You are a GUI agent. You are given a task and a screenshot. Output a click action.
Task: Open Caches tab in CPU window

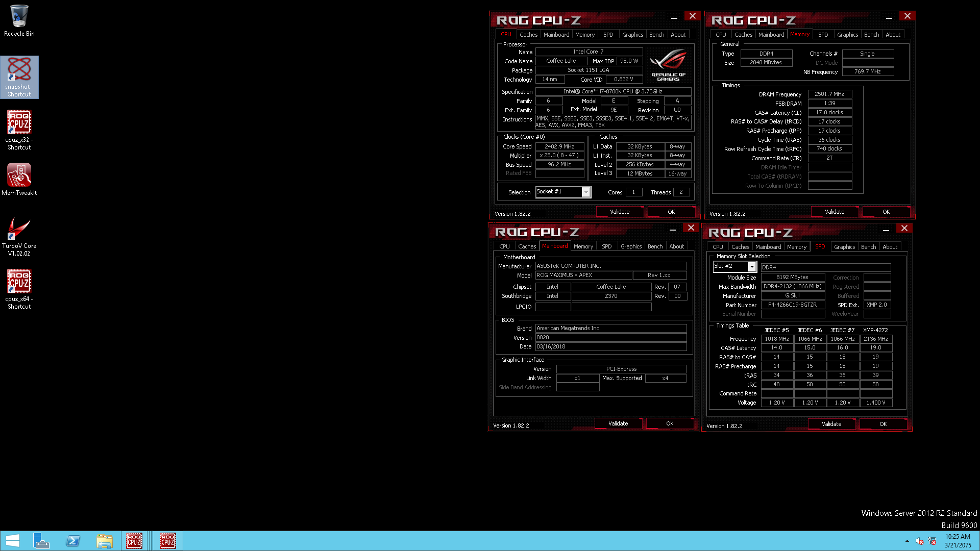coord(528,35)
